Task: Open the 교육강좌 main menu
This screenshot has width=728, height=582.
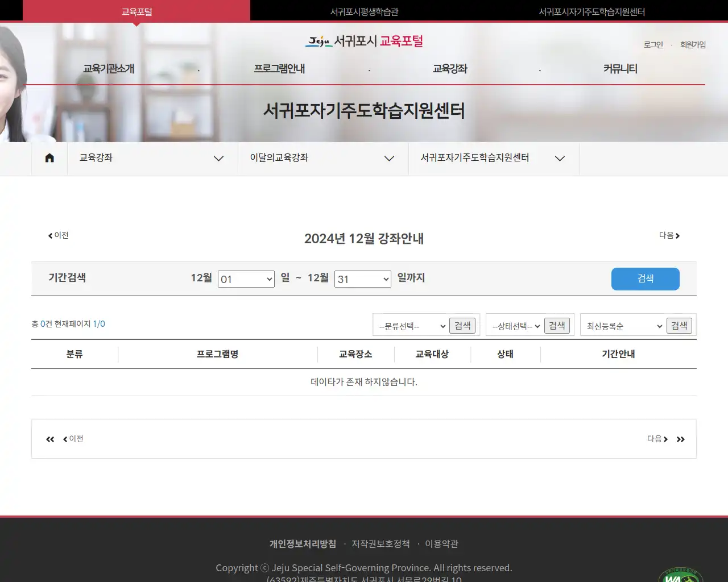Action: pos(450,69)
